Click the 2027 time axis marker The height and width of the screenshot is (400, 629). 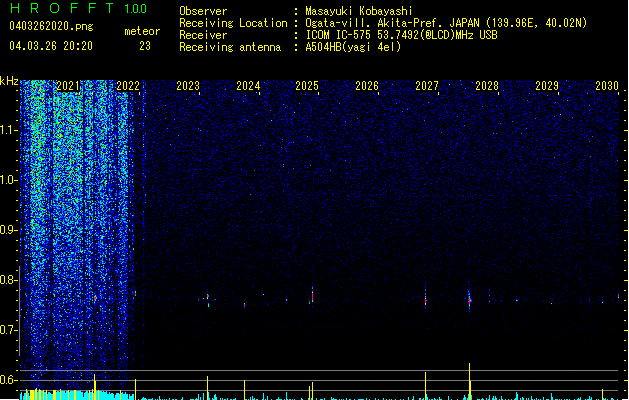pyautogui.click(x=427, y=86)
